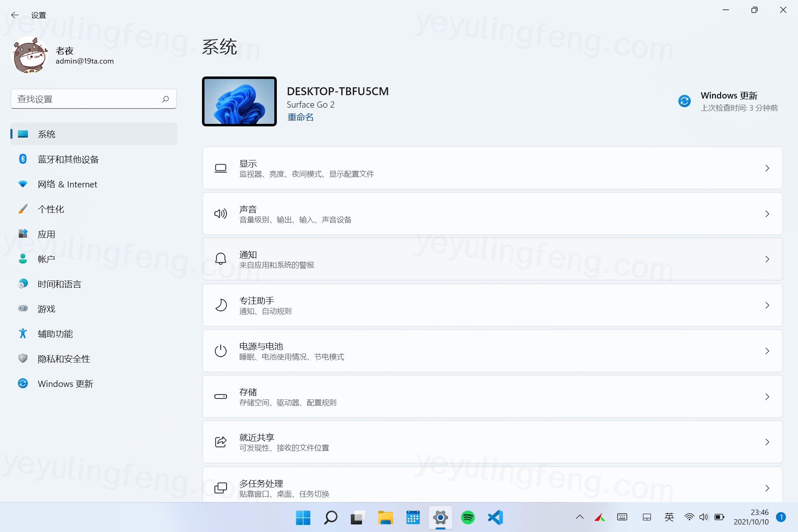Click the 电源与电池 power icon
This screenshot has height=532, width=798.
[x=221, y=351]
